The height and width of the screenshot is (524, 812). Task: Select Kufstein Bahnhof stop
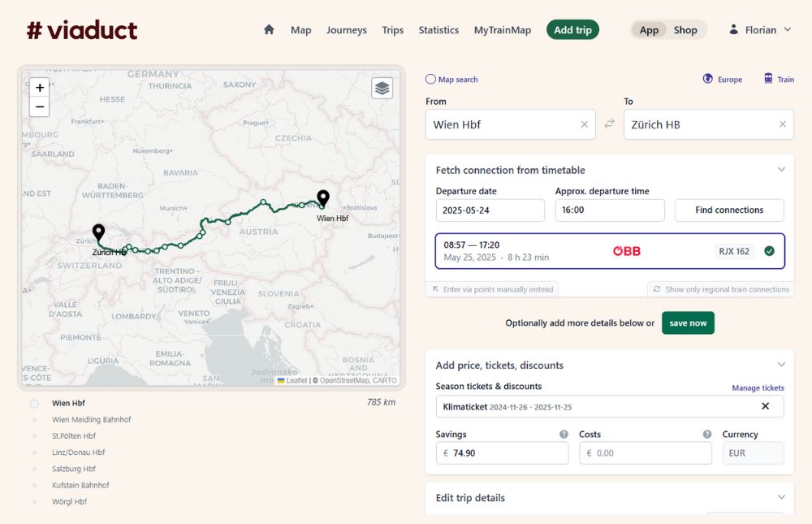tap(80, 486)
